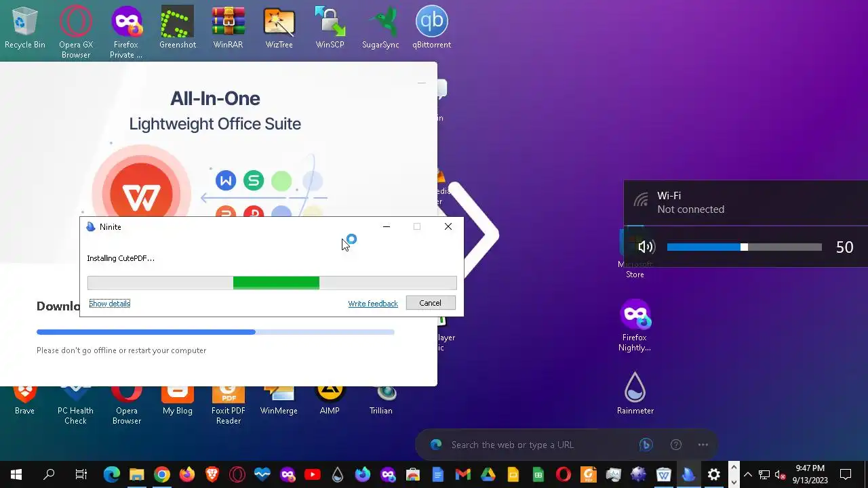Click the Settings gear taskbar icon
This screenshot has width=868, height=488.
(714, 474)
